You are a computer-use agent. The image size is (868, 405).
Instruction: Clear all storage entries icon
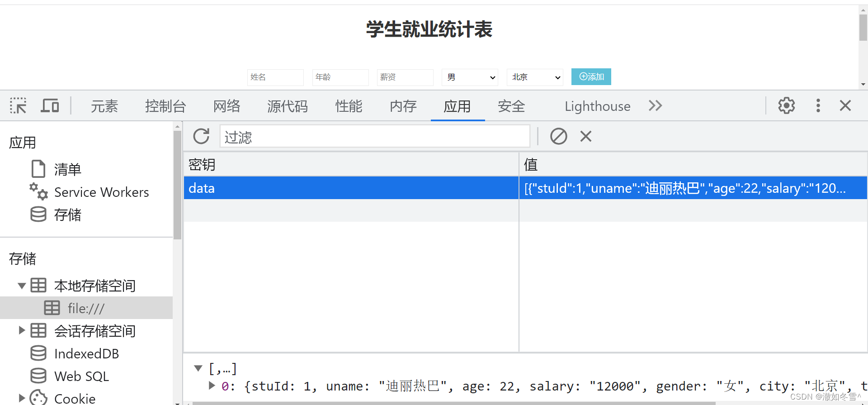pos(558,136)
